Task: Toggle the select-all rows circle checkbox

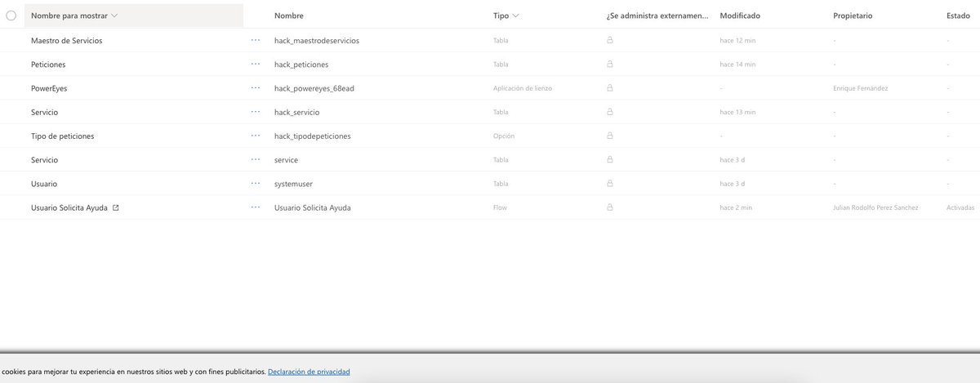Action: [x=11, y=16]
